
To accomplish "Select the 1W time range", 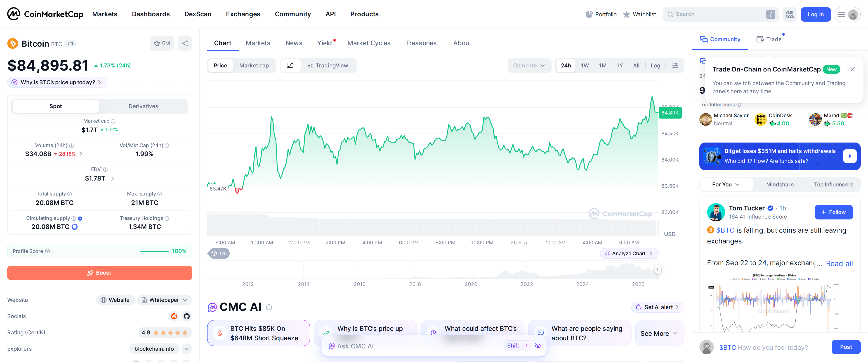I will pyautogui.click(x=585, y=65).
